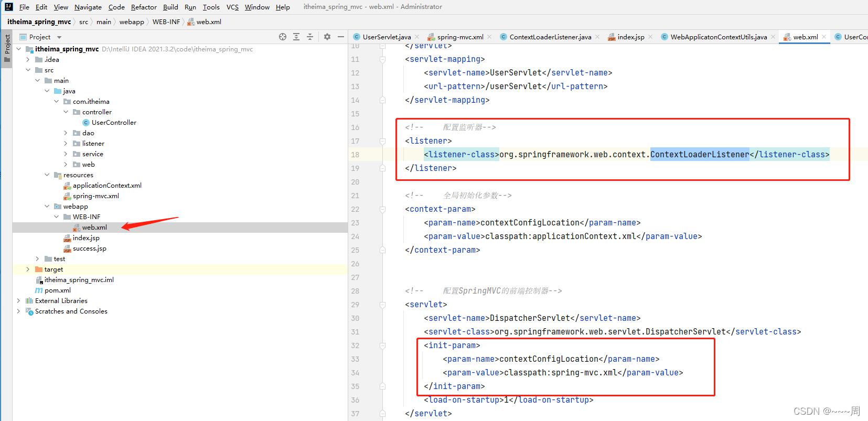Open the Run menu
The width and height of the screenshot is (868, 421).
tap(190, 7)
